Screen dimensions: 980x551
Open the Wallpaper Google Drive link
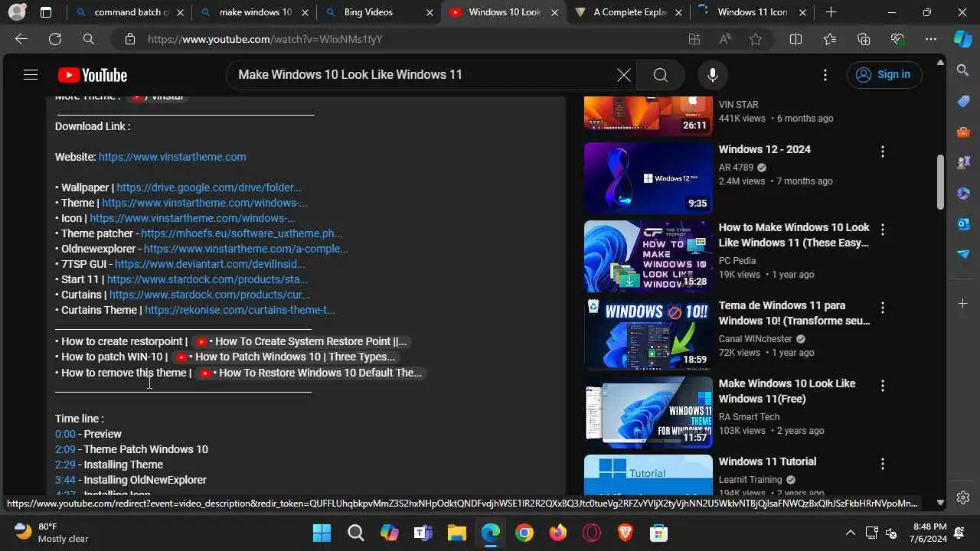(209, 187)
